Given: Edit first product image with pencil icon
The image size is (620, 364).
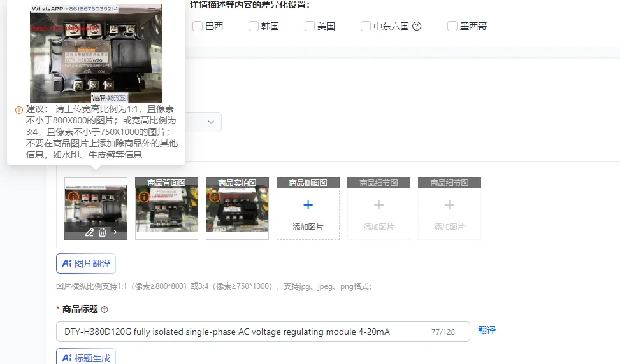Looking at the screenshot, I should (x=89, y=232).
